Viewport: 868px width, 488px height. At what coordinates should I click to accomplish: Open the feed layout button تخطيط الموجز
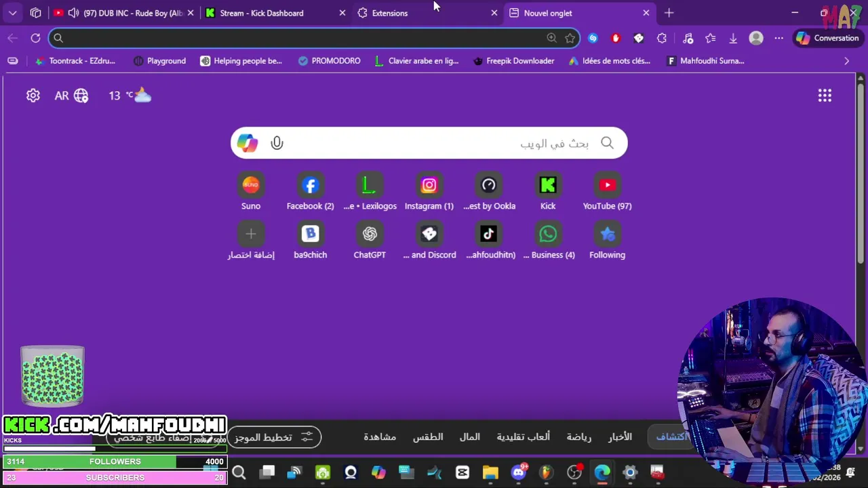[x=274, y=437]
